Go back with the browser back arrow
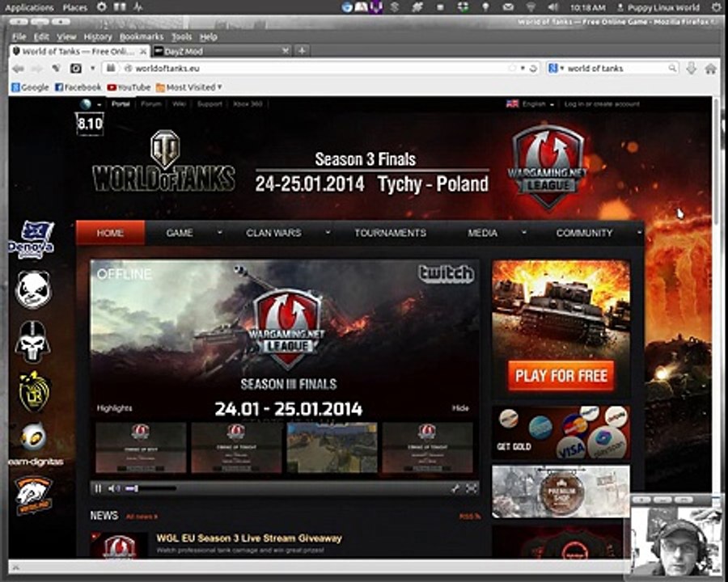Screen dimensions: 728x582 tap(18, 69)
